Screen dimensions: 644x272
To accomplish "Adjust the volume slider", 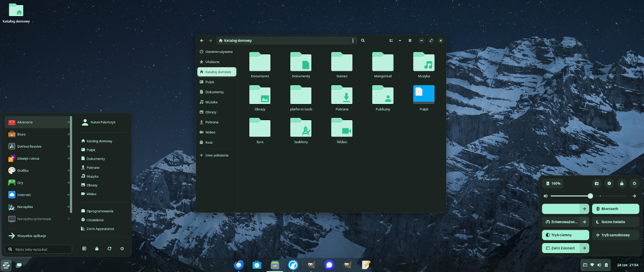I will pyautogui.click(x=590, y=196).
